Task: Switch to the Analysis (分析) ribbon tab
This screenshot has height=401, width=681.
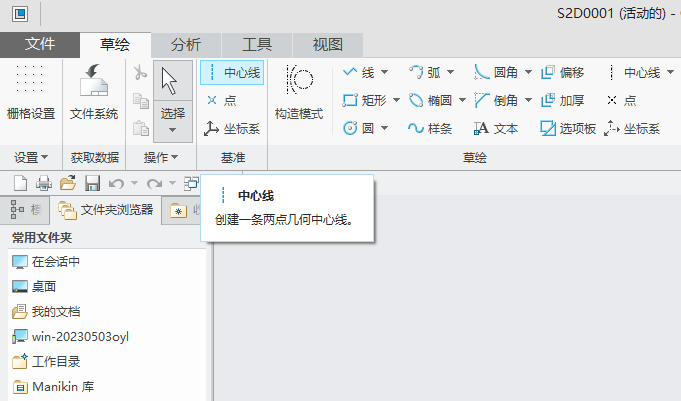Action: (186, 45)
